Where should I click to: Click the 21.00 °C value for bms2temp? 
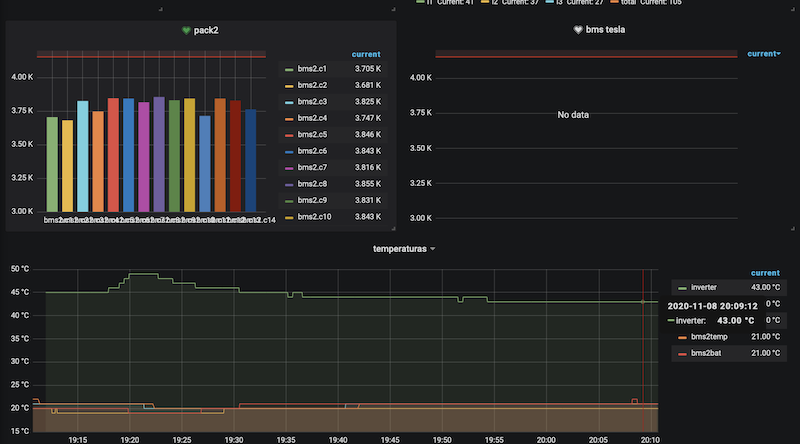point(765,337)
